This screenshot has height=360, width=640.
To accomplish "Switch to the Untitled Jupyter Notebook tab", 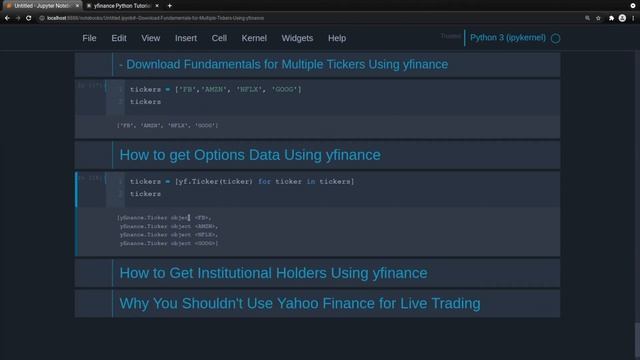I will 42,6.
